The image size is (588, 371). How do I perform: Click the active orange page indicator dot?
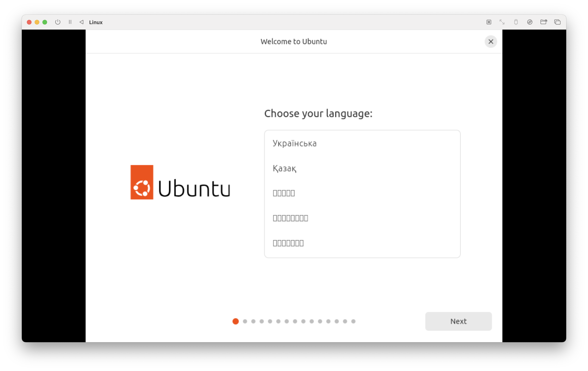235,321
